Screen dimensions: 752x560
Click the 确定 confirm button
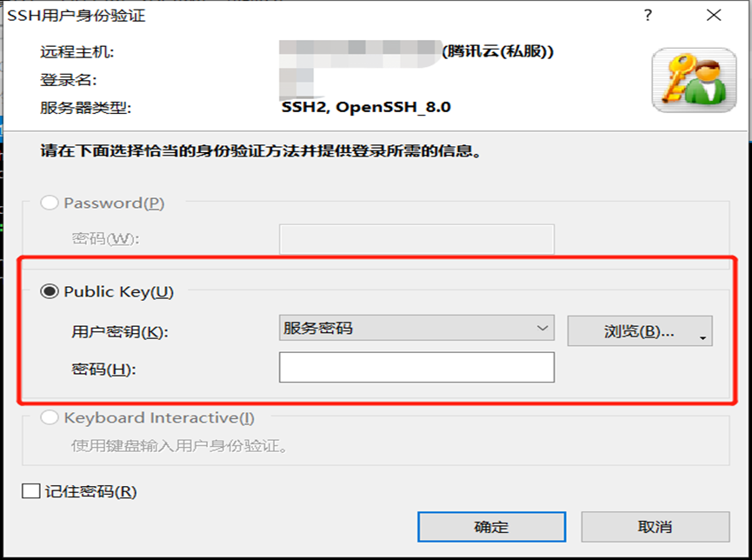(491, 527)
